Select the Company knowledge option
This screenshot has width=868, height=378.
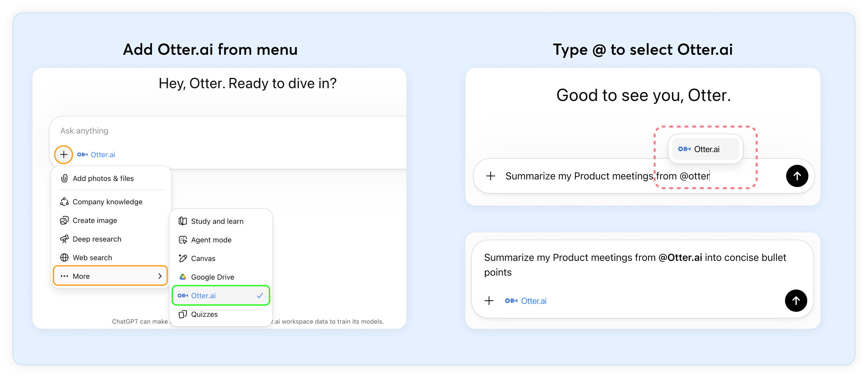click(x=107, y=202)
